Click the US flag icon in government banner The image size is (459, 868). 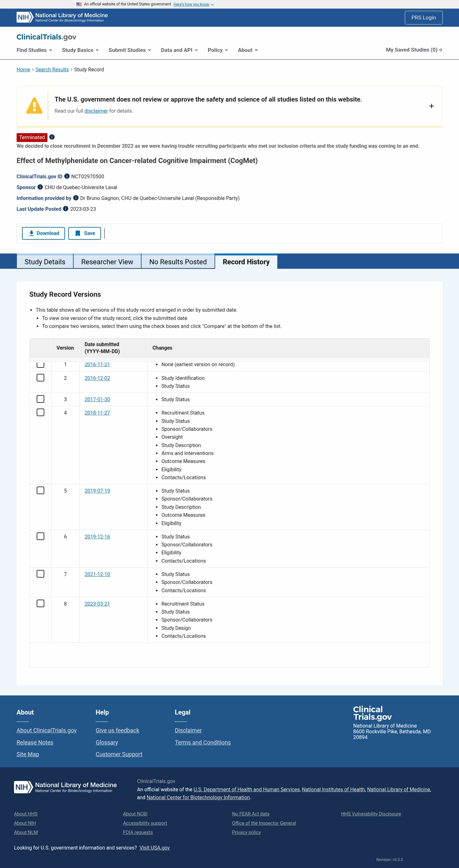pos(79,4)
